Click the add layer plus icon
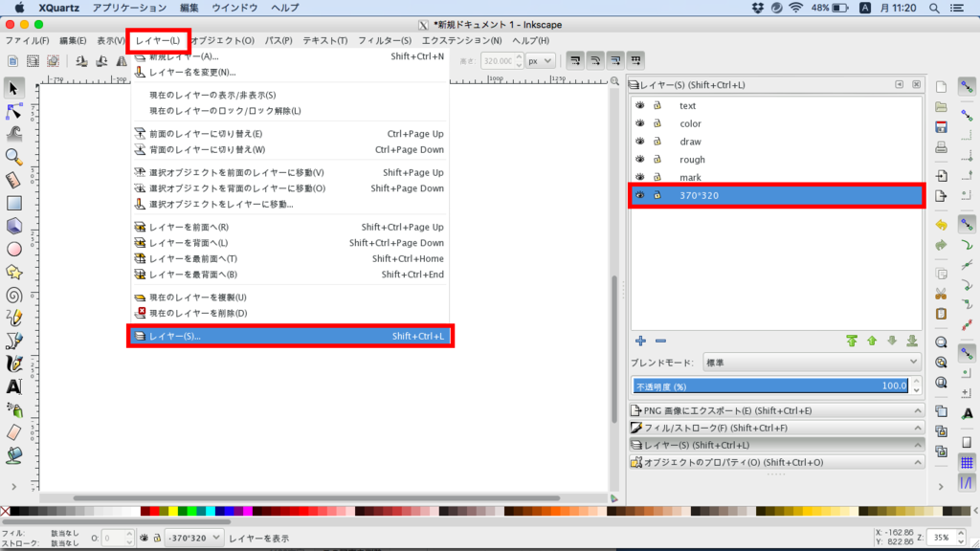The height and width of the screenshot is (551, 980). 640,342
